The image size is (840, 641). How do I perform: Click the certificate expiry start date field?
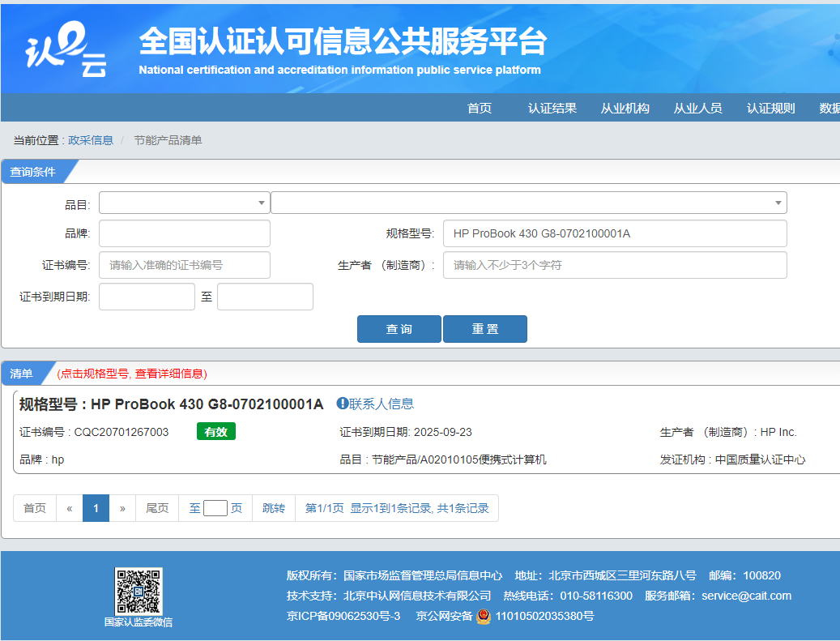coord(147,297)
